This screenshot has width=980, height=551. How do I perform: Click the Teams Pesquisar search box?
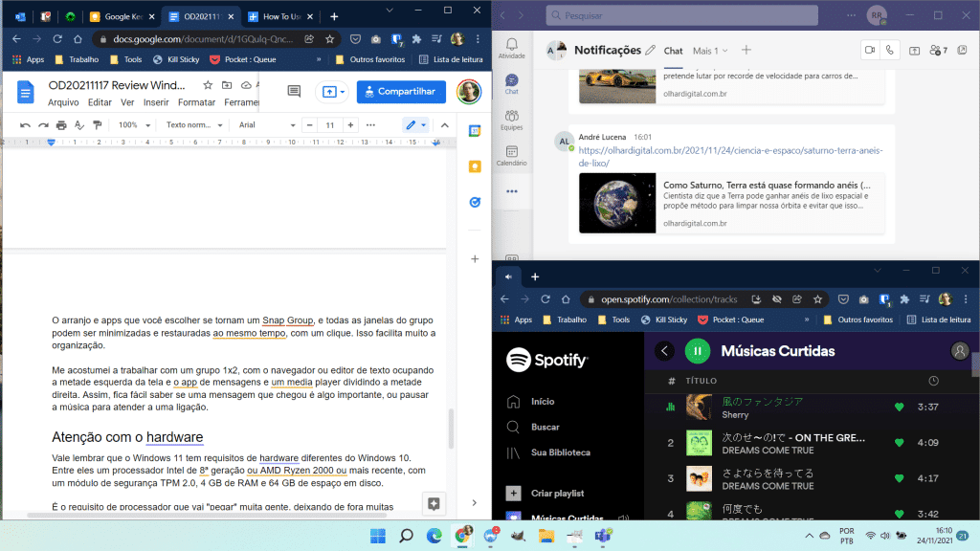[681, 15]
